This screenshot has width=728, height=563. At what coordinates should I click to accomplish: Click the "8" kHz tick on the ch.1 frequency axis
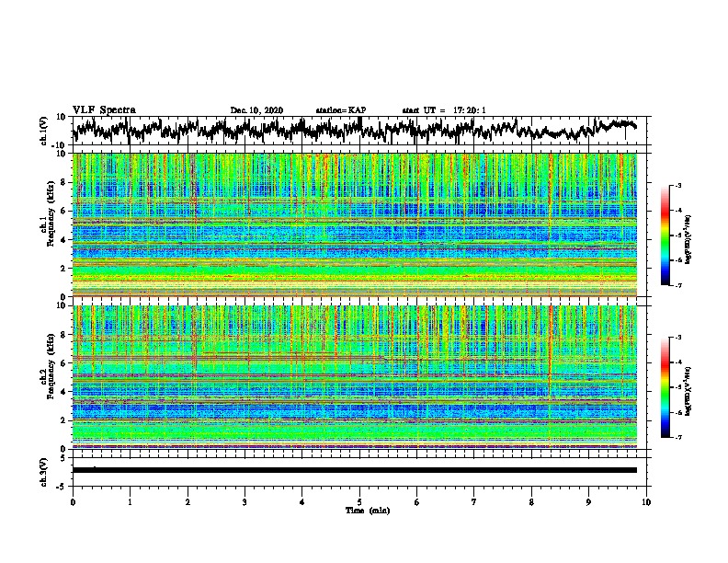[x=63, y=182]
